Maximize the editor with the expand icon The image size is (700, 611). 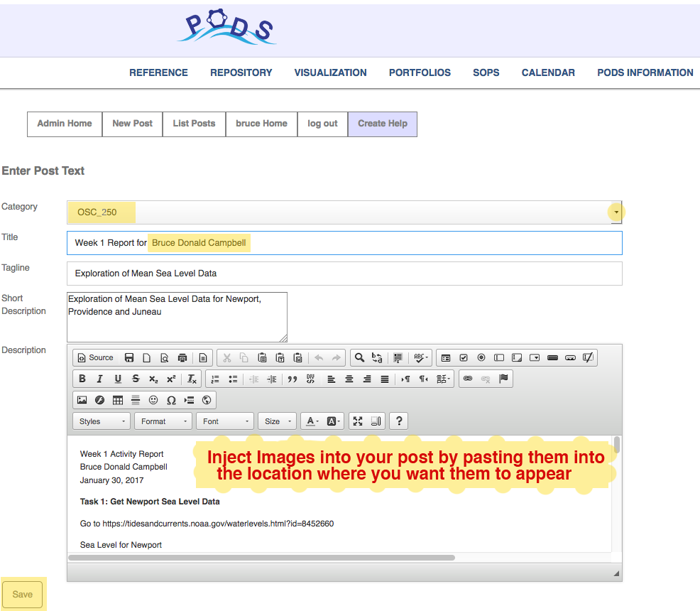[x=358, y=421]
